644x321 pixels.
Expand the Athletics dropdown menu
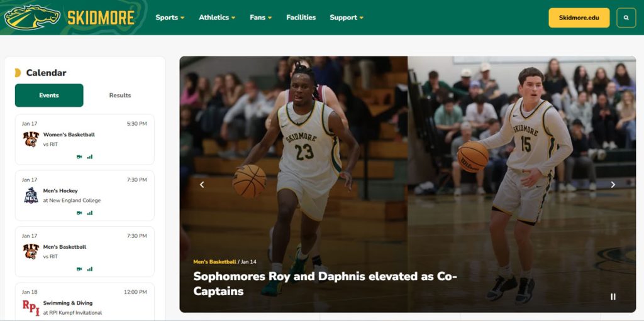[x=217, y=18]
